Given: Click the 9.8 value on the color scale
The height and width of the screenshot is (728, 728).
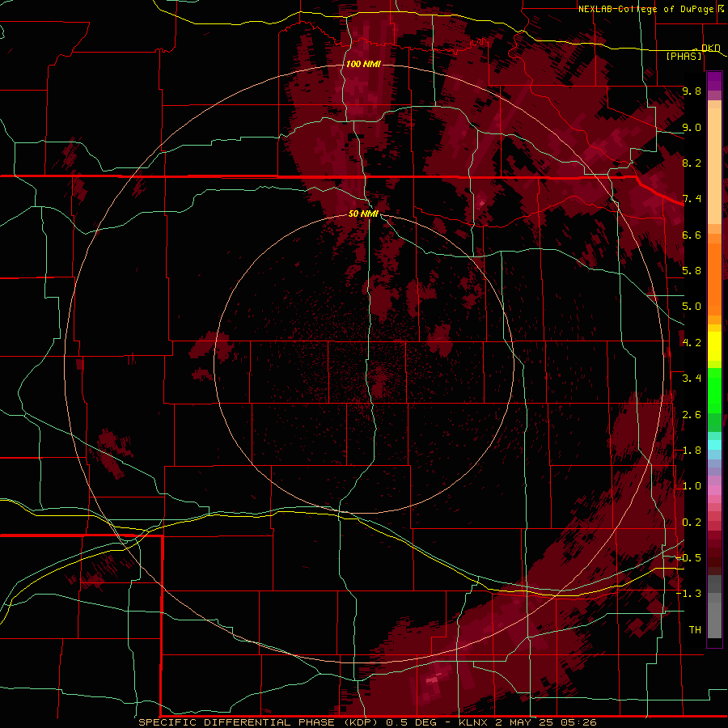Looking at the screenshot, I should click(692, 91).
